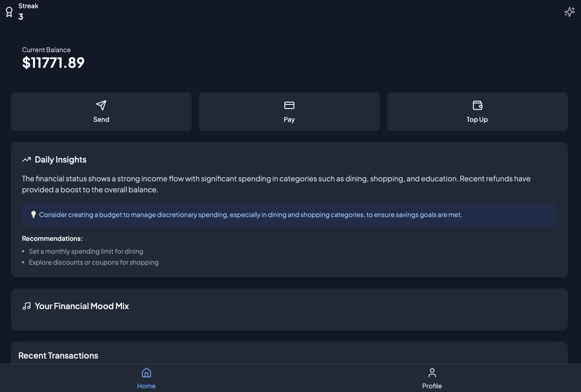Click the lightbulb tip icon
Image resolution: width=581 pixels, height=392 pixels.
[x=33, y=215]
